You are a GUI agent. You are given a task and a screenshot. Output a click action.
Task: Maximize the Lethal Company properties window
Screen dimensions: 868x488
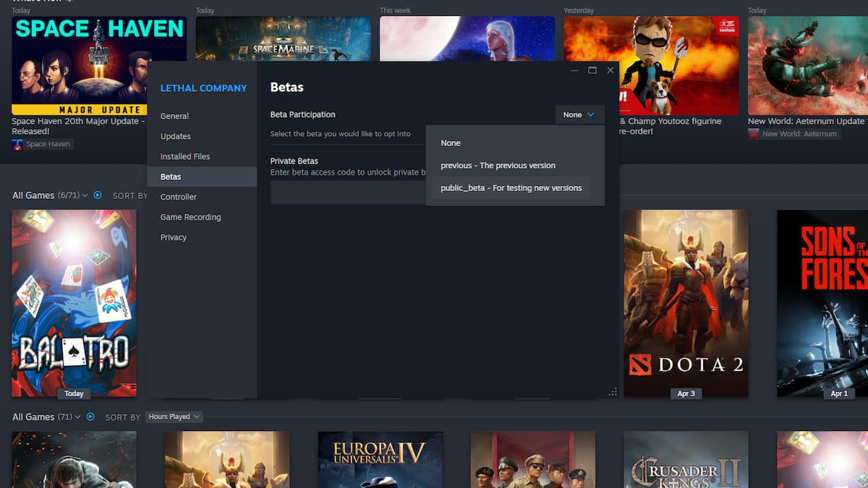point(592,70)
